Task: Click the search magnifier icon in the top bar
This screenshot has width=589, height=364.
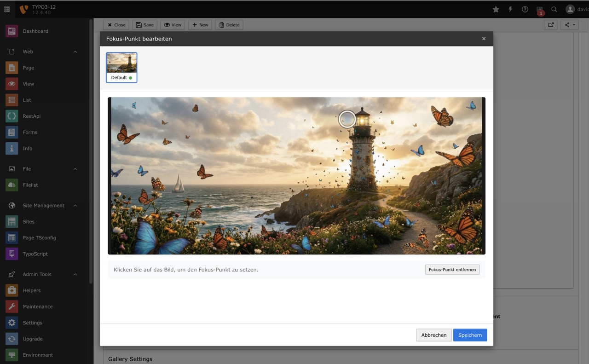Action: coord(554,9)
